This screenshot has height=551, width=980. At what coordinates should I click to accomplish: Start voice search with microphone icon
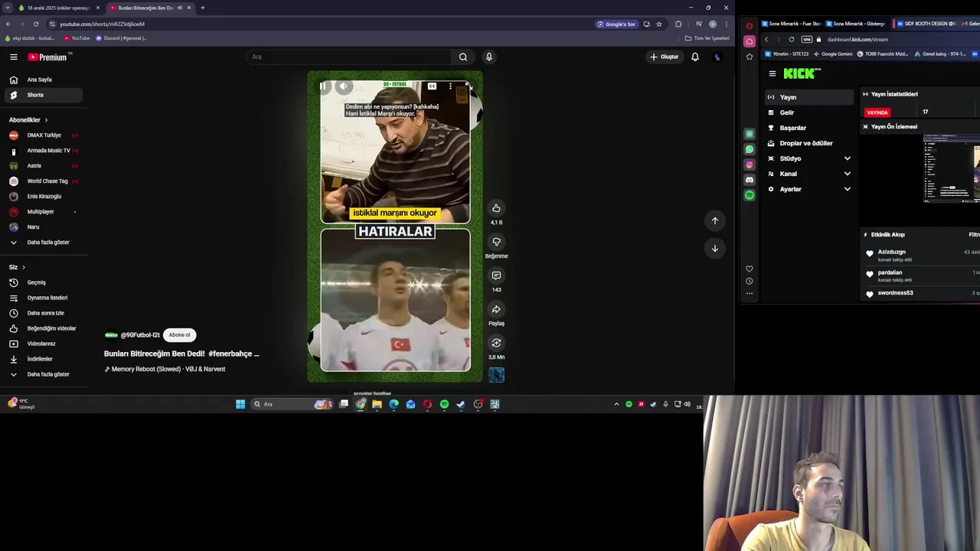(488, 57)
